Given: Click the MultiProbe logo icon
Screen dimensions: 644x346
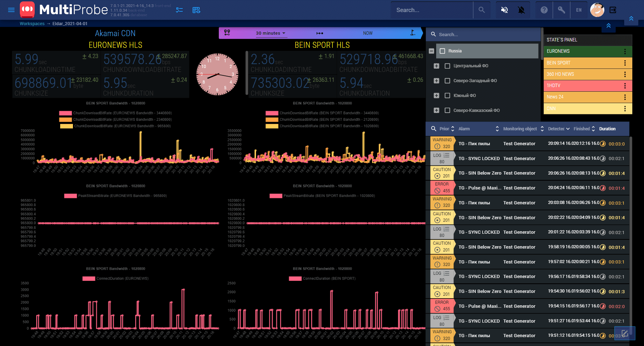Looking at the screenshot, I should tap(27, 10).
